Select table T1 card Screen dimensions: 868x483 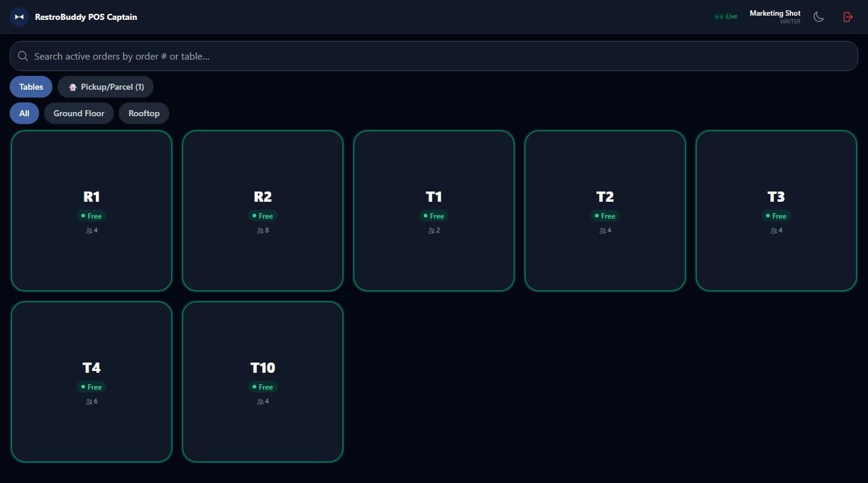coord(434,211)
